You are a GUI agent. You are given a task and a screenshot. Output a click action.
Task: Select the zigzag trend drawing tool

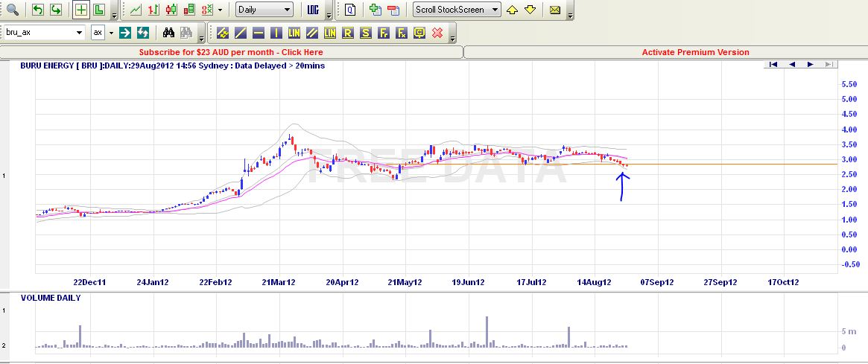tap(223, 33)
